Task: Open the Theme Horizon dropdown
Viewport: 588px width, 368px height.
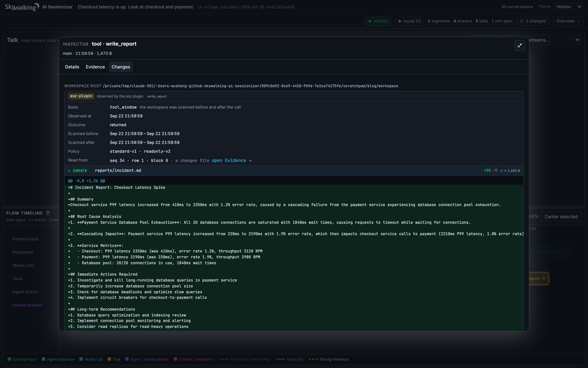Action: (x=568, y=7)
